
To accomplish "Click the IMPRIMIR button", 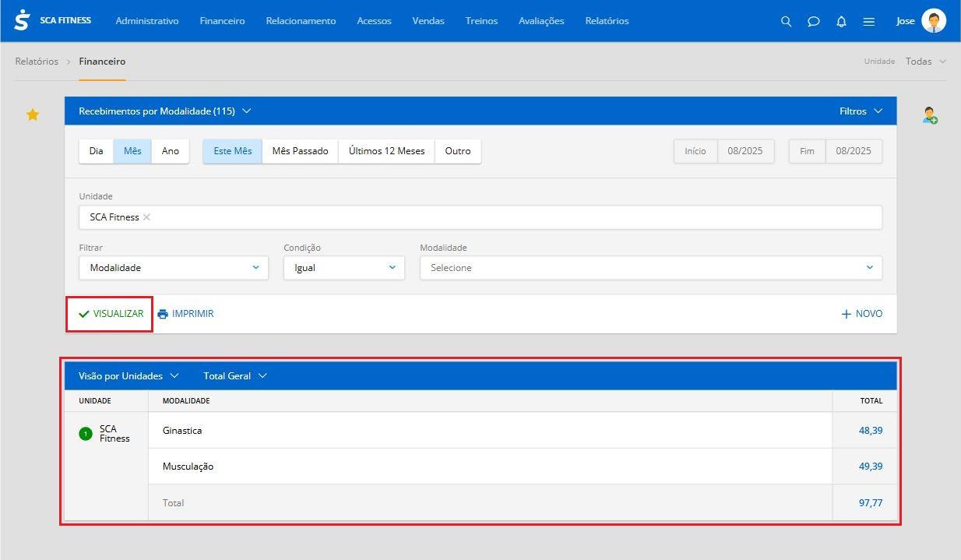I will [x=185, y=314].
